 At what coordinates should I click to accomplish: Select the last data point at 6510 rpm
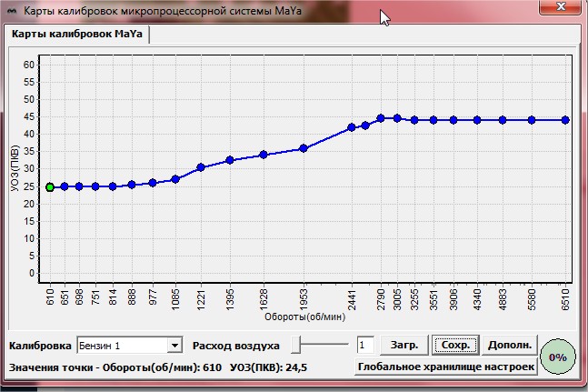[565, 120]
